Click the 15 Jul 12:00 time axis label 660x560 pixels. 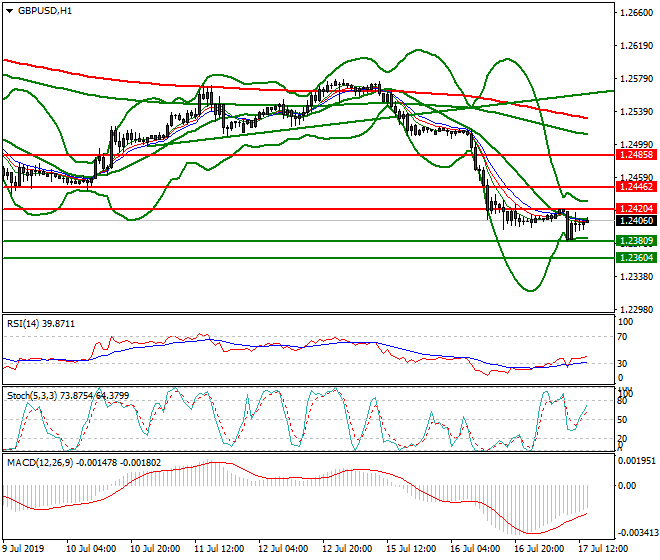pos(411,549)
